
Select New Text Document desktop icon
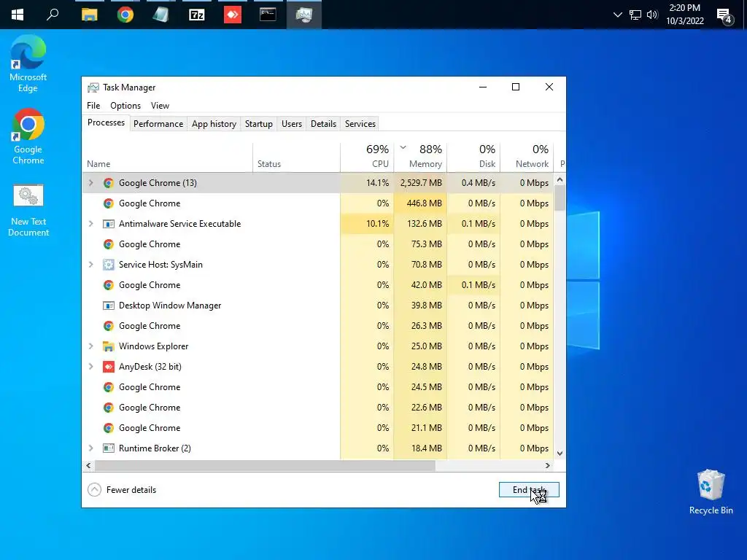point(28,210)
